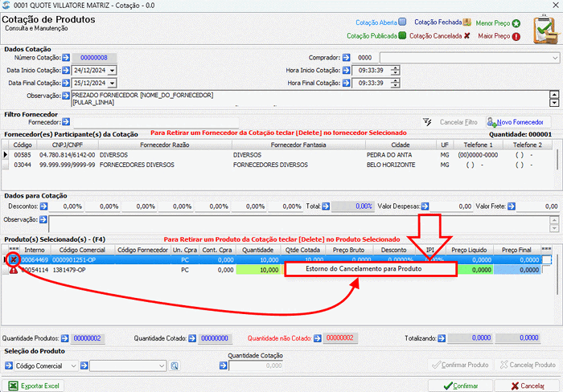Open the Data Inicio Cotação date dropdown
Image resolution: width=563 pixels, height=392 pixels.
[112, 71]
